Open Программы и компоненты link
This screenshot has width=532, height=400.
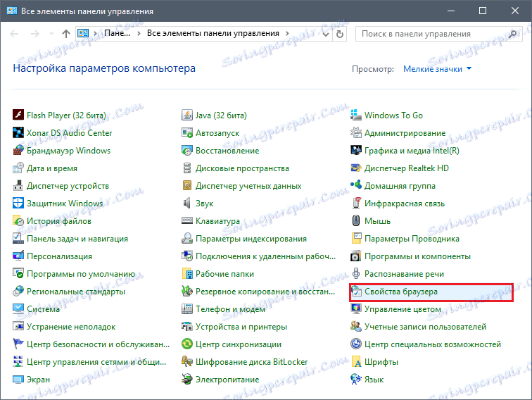pos(418,256)
